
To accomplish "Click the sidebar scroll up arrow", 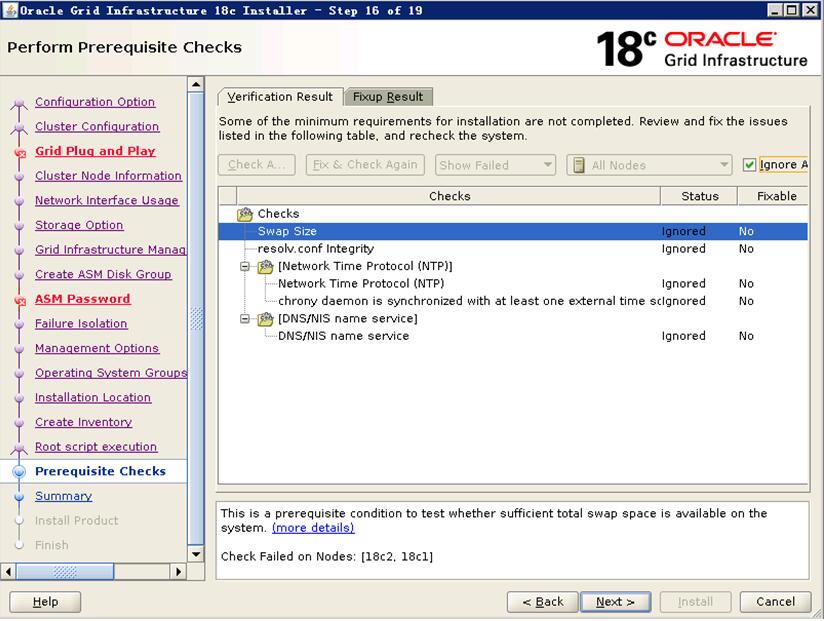I will (196, 85).
